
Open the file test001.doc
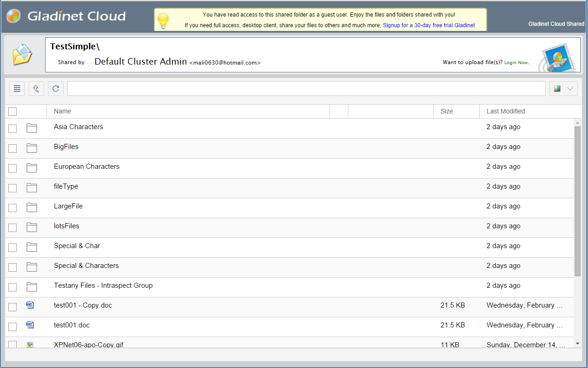pos(72,325)
